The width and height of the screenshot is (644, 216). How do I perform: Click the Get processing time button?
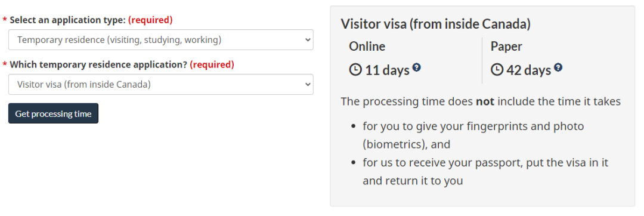tap(54, 114)
